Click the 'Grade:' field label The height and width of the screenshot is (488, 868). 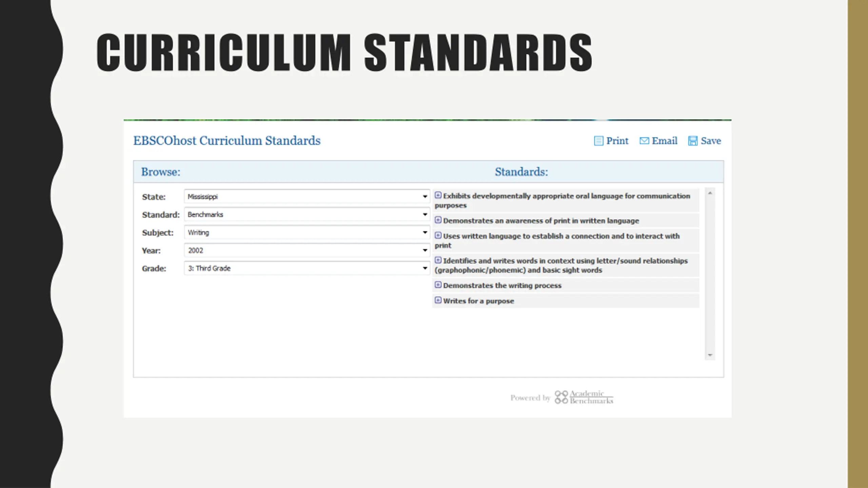point(154,269)
